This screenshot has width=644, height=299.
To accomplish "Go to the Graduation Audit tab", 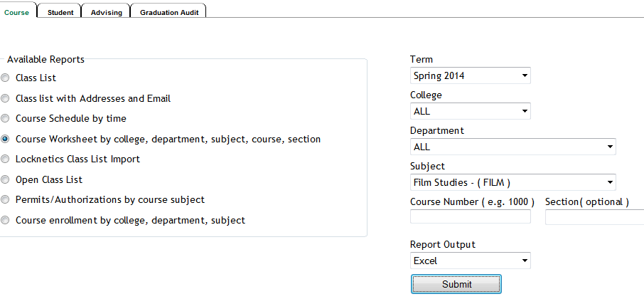I will pyautogui.click(x=169, y=12).
